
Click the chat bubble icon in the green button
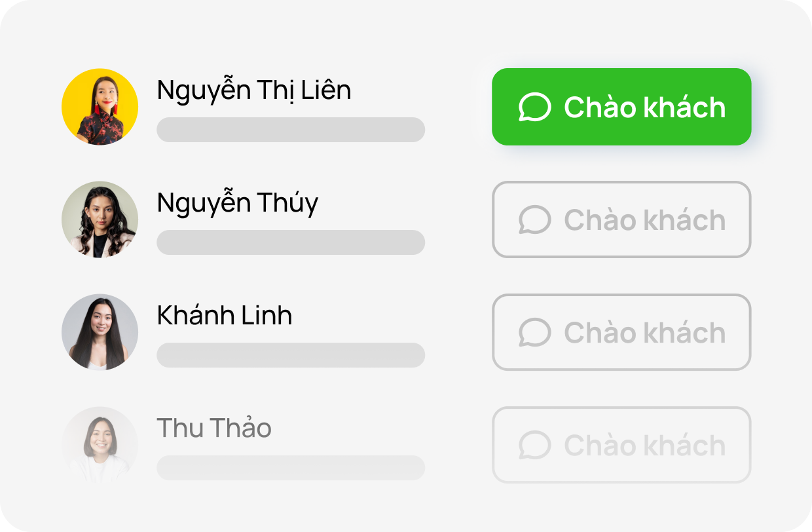pyautogui.click(x=534, y=107)
